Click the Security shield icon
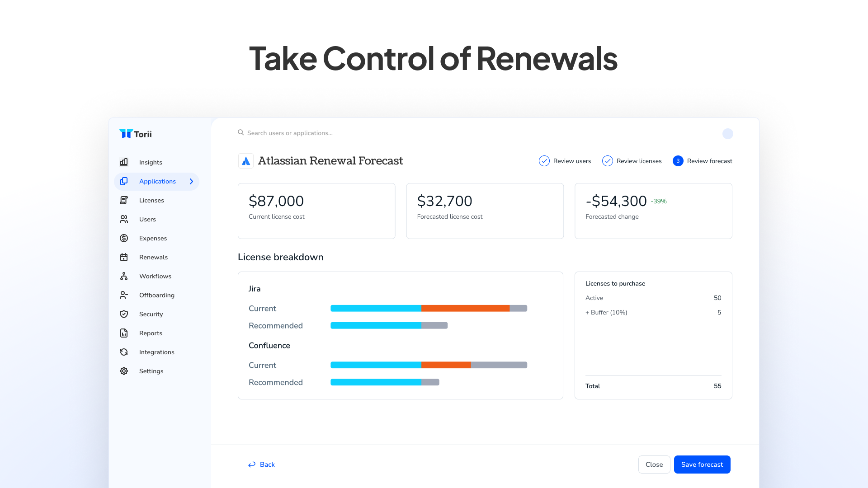 click(x=124, y=314)
